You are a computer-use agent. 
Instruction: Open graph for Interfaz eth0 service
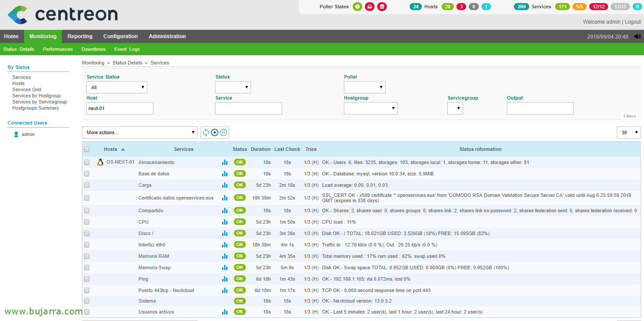pos(225,245)
